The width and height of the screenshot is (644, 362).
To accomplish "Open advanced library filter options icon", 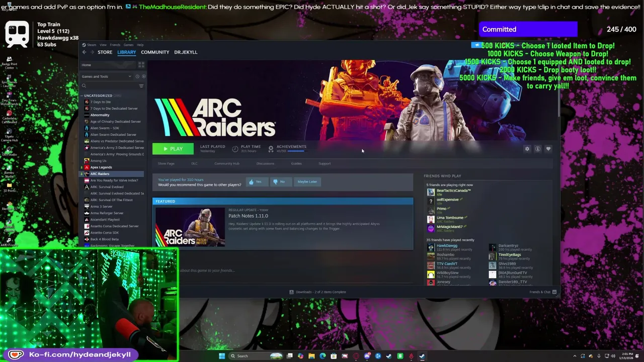I will pyautogui.click(x=141, y=86).
